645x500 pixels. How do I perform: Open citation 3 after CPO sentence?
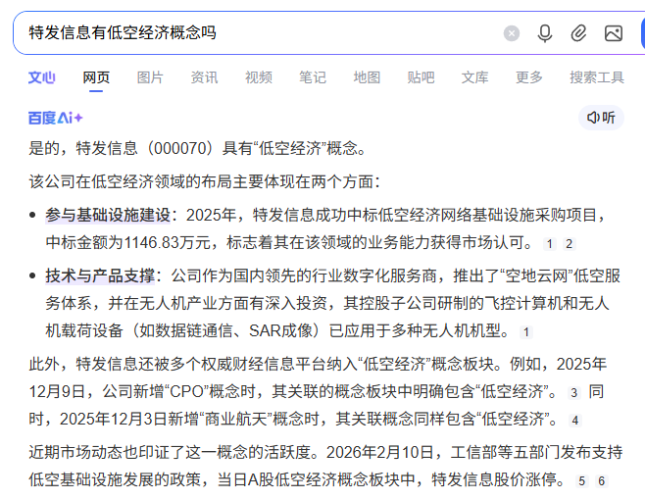574,393
